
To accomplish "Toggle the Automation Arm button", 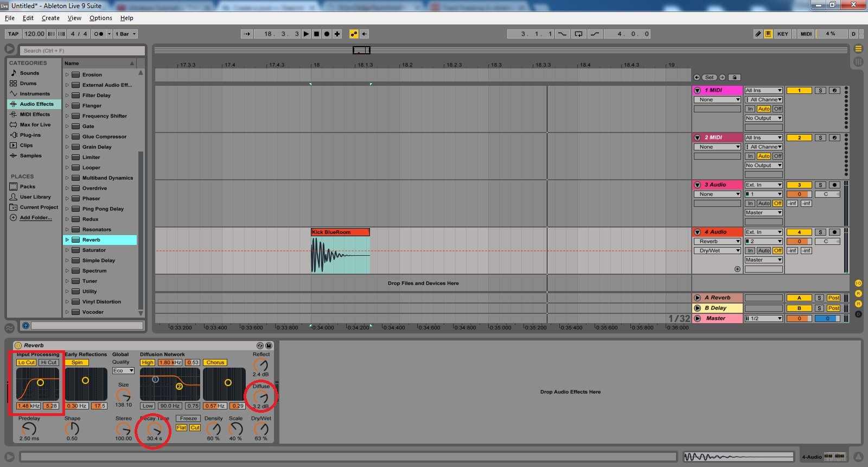I will point(354,34).
